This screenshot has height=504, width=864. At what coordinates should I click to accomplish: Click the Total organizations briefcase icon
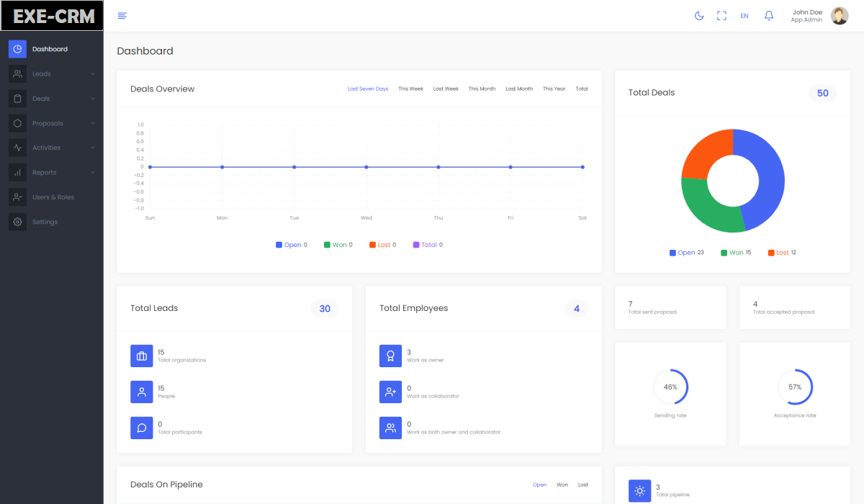(x=142, y=356)
